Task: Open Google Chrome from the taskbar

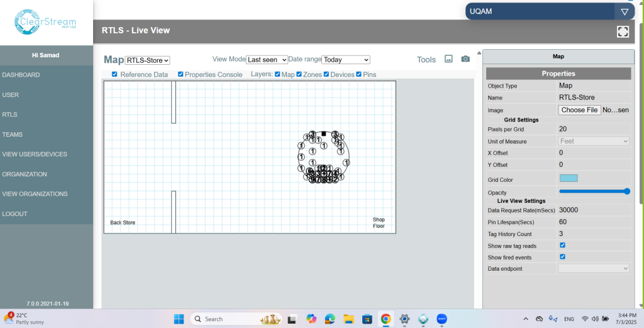Action: point(386,319)
